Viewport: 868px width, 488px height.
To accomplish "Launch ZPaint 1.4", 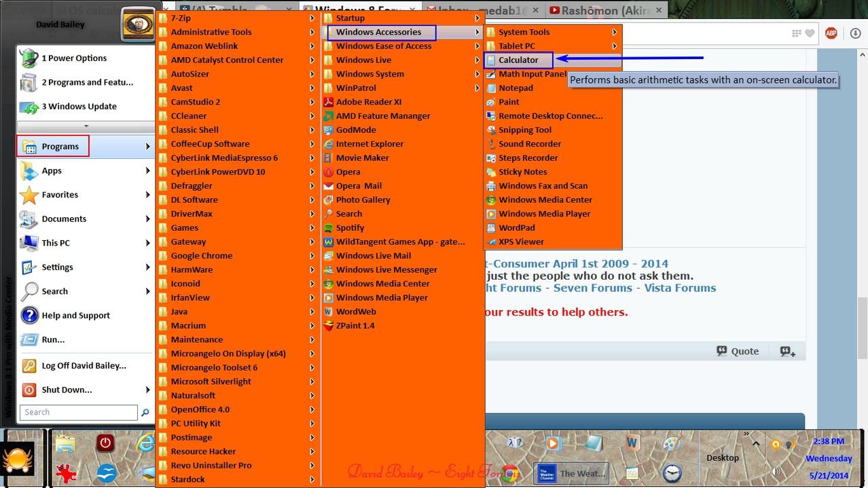I will pos(355,326).
